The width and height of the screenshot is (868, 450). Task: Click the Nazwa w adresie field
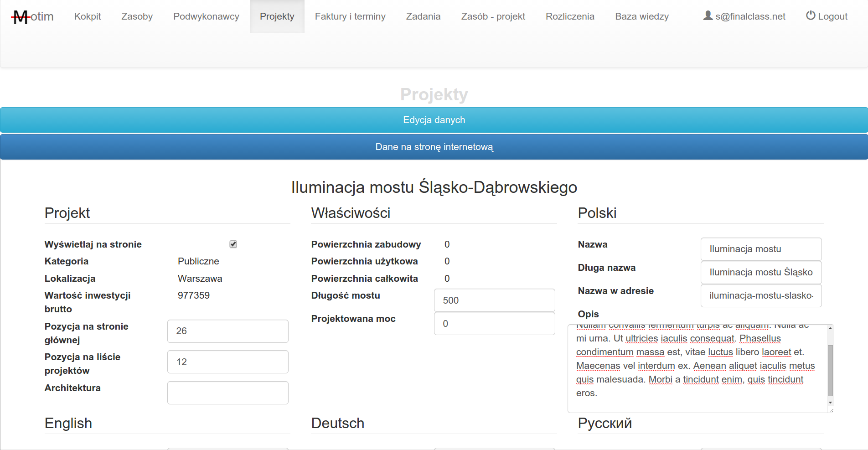click(x=760, y=295)
